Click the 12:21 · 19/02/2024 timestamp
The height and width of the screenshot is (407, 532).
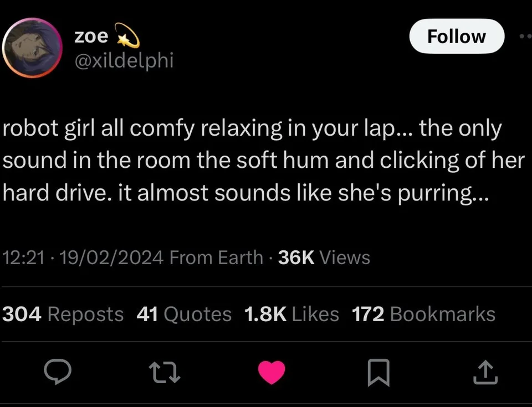coord(83,257)
